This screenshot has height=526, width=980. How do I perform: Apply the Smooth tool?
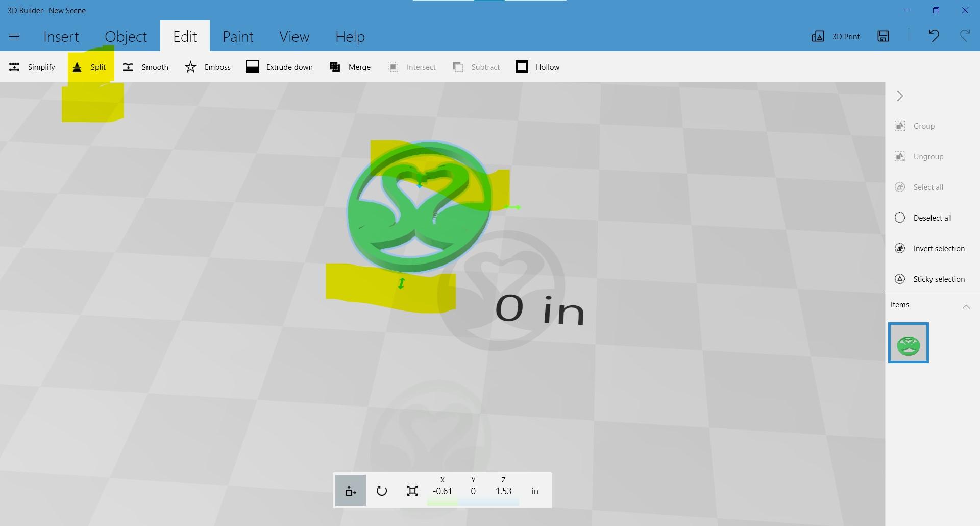(x=145, y=67)
